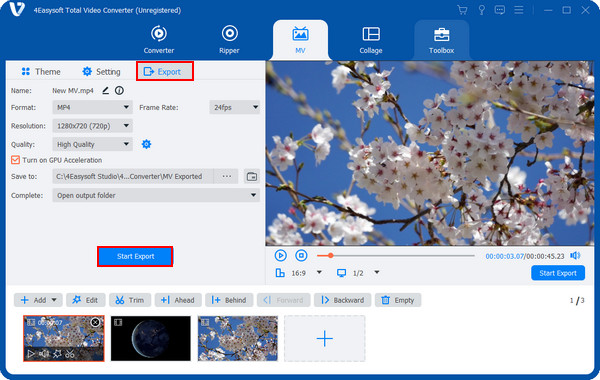
Task: Click the three-dots browse button for save path
Action: [x=227, y=176]
